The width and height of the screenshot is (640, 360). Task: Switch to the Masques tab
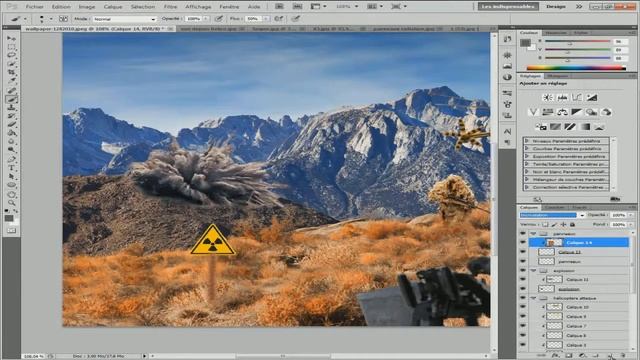click(557, 76)
